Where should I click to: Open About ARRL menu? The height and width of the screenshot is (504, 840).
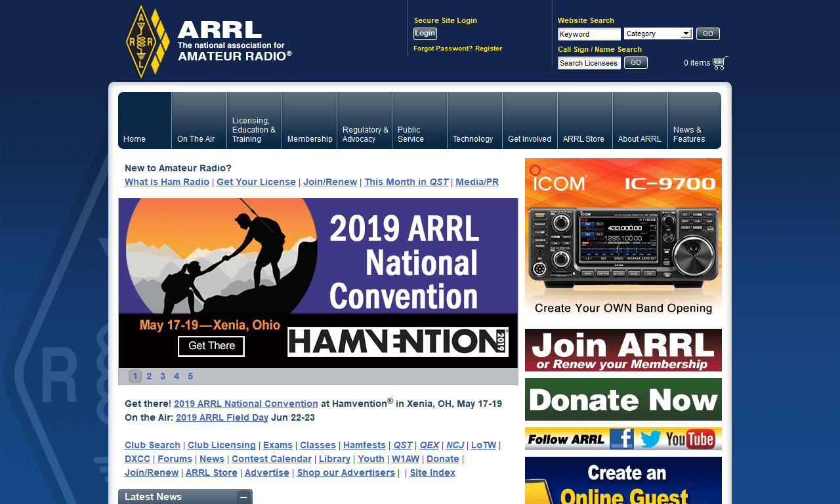(x=640, y=120)
